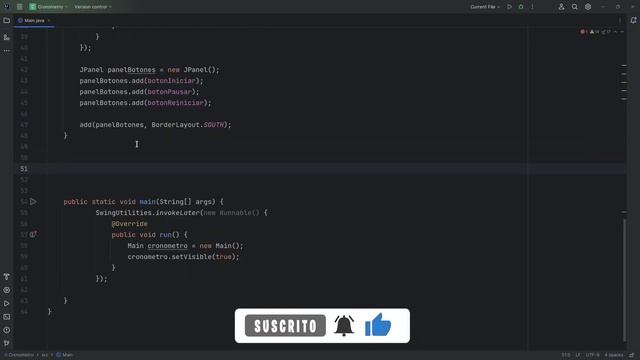
Task: Open the line:column position indicator
Action: (566, 355)
